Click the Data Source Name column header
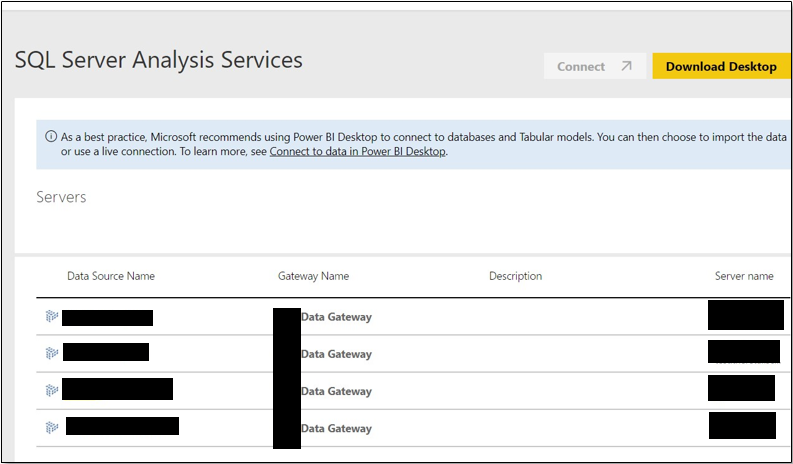 pos(111,276)
